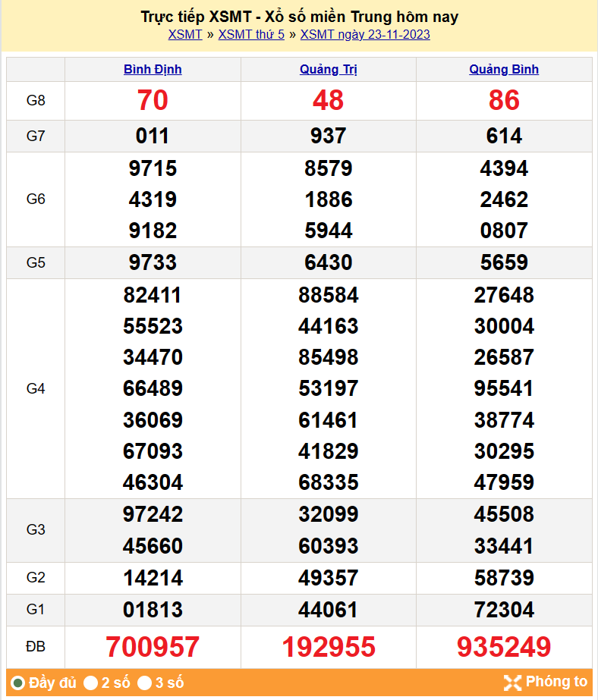Open the XSMT thứ 5 link
The image size is (598, 700).
[x=251, y=34]
